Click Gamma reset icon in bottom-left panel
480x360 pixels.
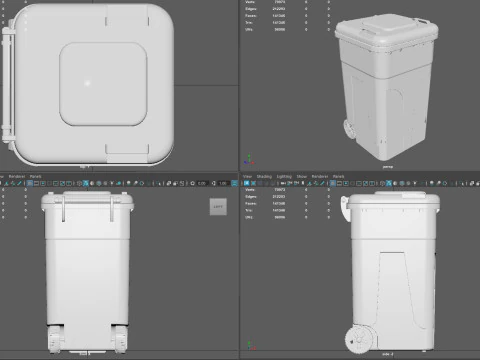click(213, 183)
